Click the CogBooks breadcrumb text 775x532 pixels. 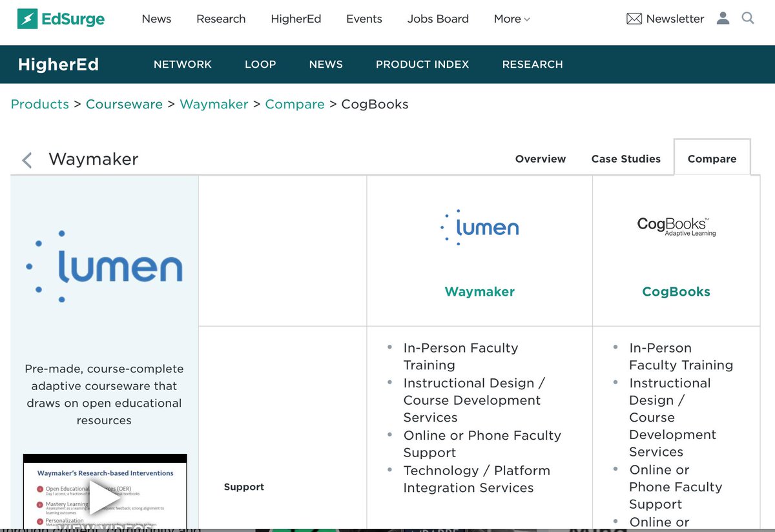(x=375, y=104)
